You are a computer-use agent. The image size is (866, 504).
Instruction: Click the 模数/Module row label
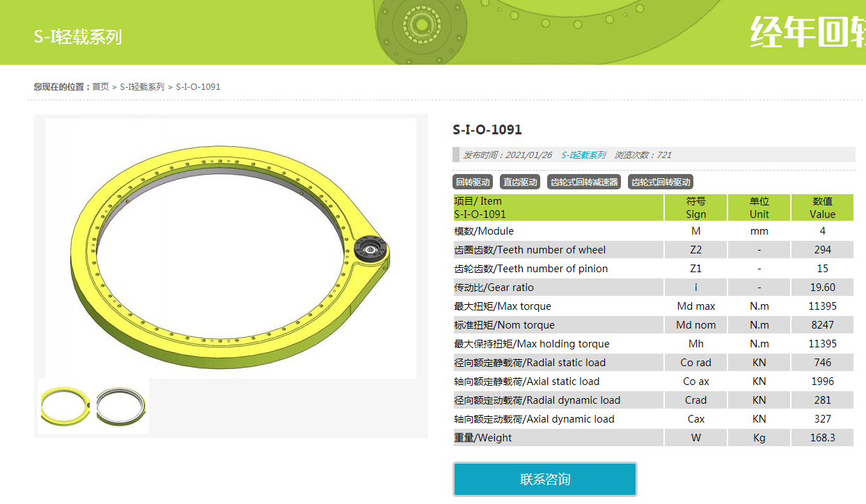[484, 231]
